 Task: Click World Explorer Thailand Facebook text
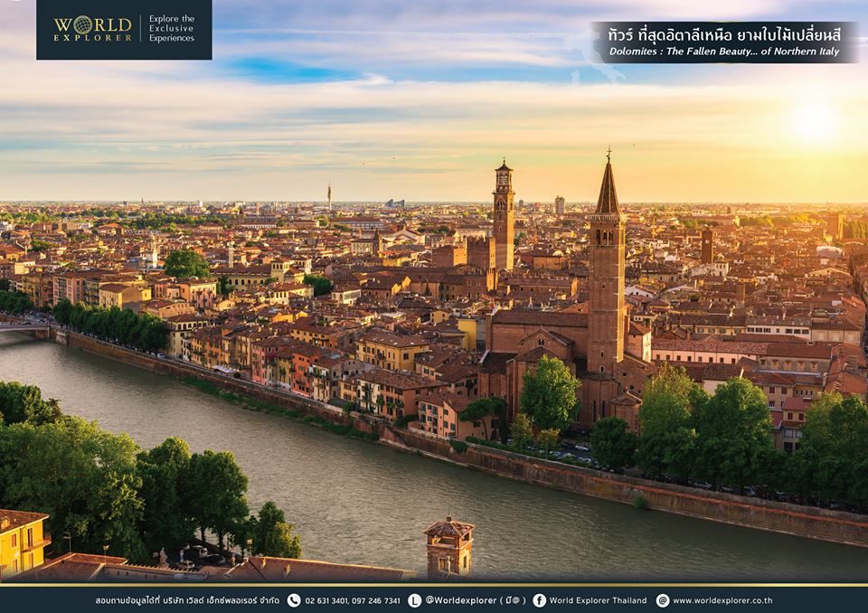pos(598,600)
